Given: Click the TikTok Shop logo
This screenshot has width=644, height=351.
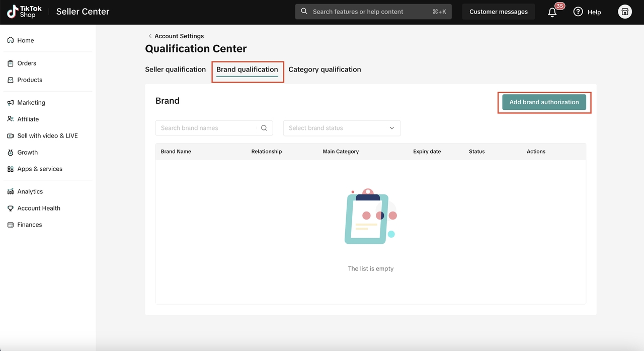Looking at the screenshot, I should click(24, 12).
